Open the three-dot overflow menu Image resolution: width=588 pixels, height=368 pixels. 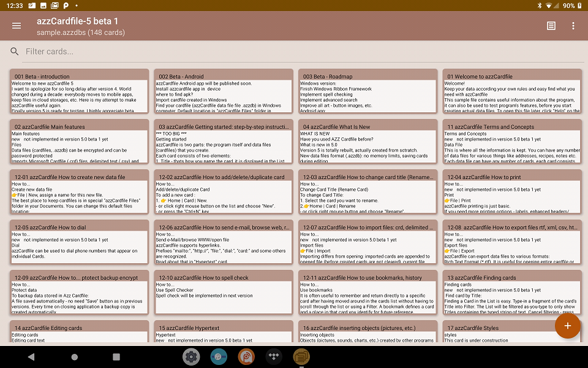573,26
